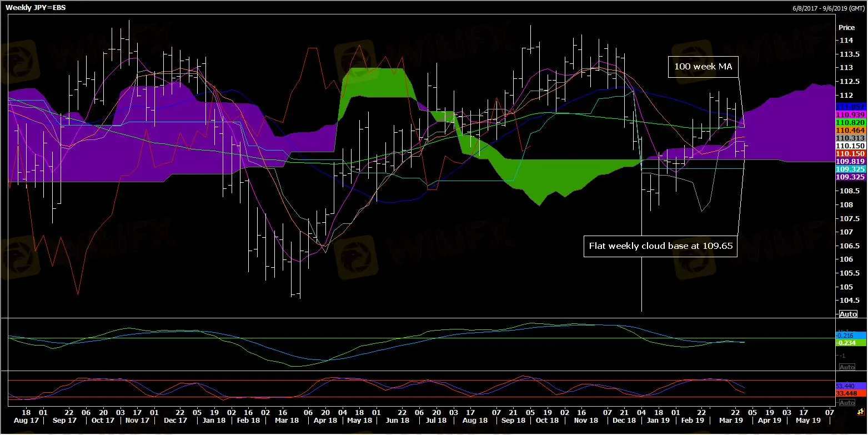Select the gray 110.313 price tag
The height and width of the screenshot is (435, 868).
click(850, 138)
